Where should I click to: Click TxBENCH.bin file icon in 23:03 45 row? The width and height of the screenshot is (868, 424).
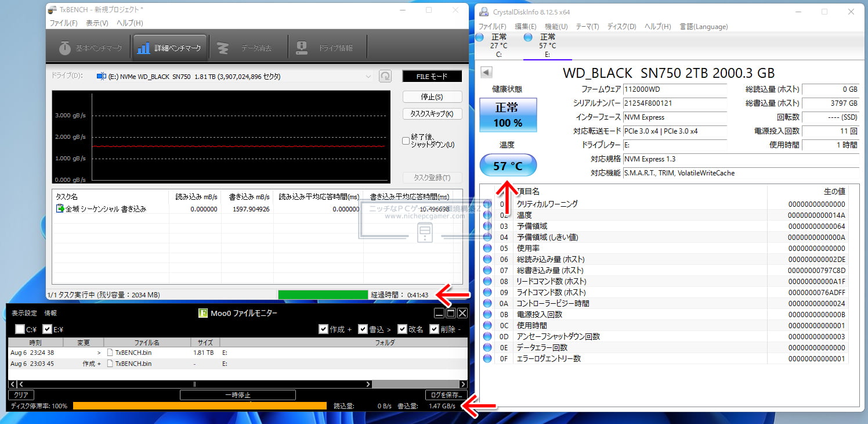[x=110, y=364]
